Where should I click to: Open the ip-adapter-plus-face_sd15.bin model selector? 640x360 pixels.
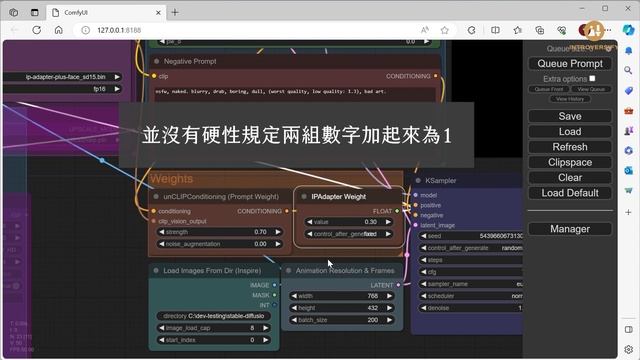point(62,77)
